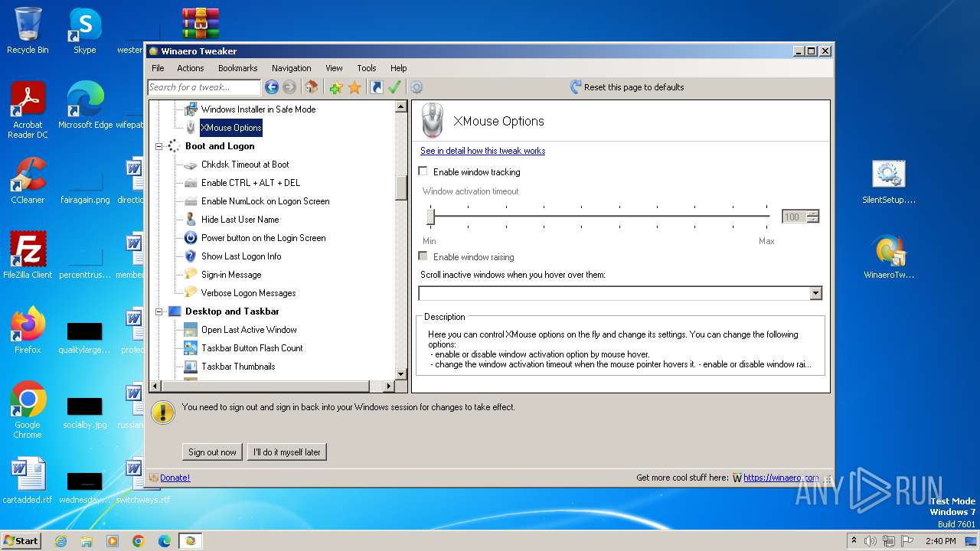Click the Sign out now button
Viewport: 980px width, 551px height.
(x=212, y=452)
